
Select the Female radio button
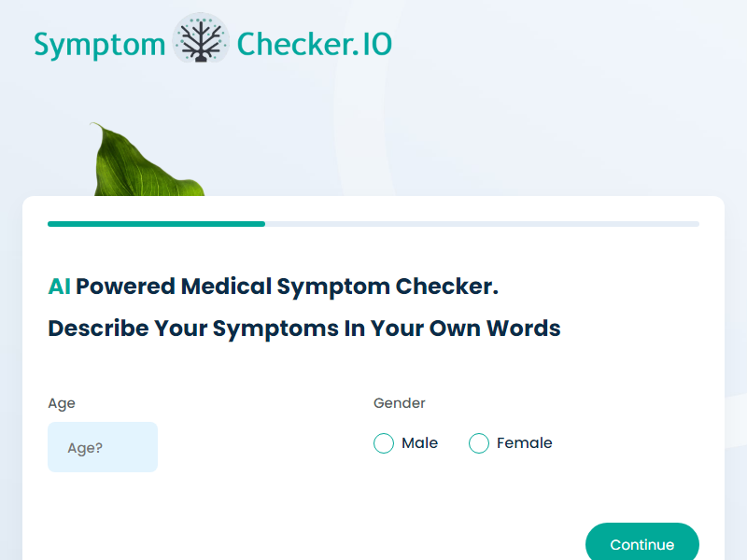(x=479, y=443)
